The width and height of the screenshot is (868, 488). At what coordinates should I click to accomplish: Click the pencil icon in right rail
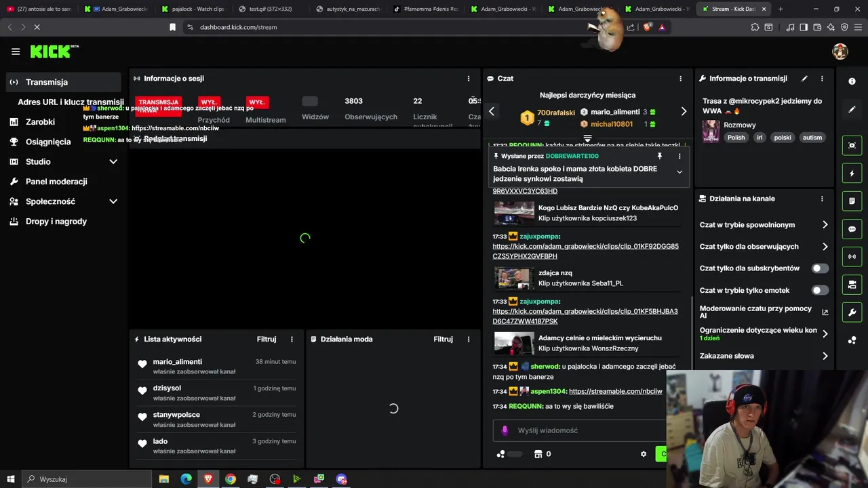tap(852, 109)
